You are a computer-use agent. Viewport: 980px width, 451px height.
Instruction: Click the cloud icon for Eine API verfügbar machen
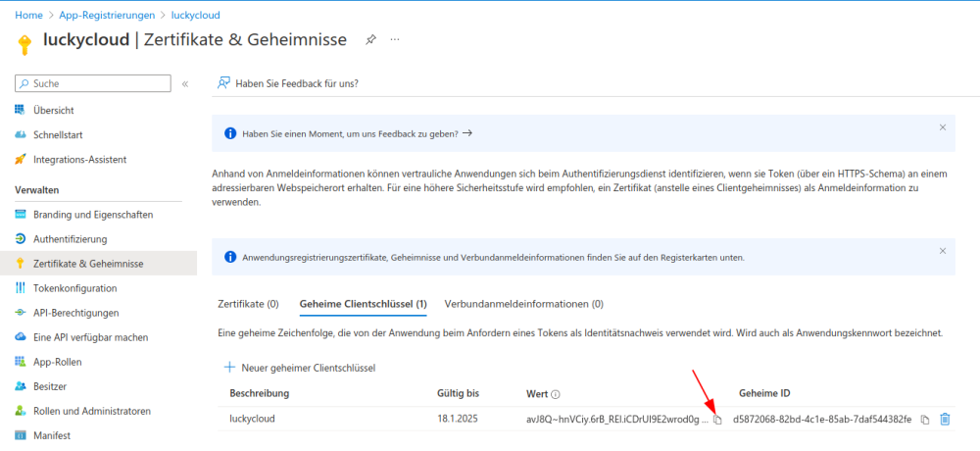click(20, 337)
